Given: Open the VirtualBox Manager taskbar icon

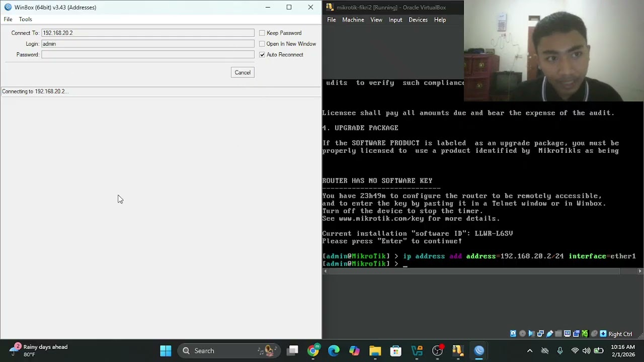Looking at the screenshot, I should coord(417,350).
